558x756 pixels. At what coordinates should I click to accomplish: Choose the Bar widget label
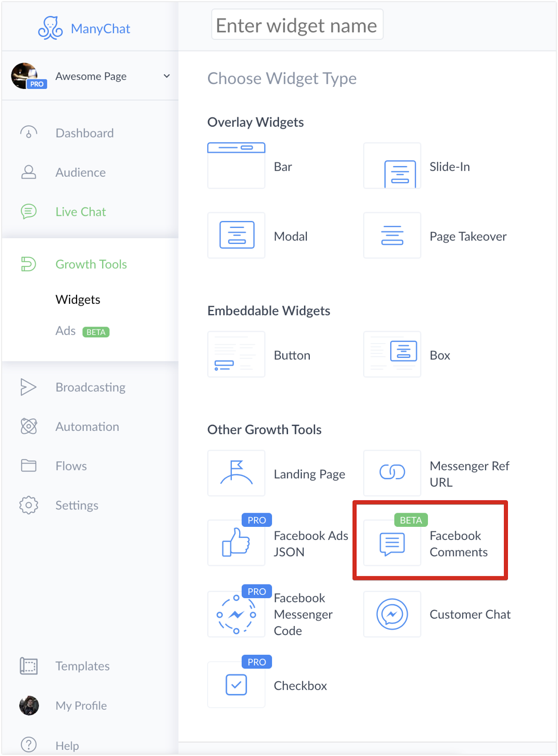coord(283,166)
